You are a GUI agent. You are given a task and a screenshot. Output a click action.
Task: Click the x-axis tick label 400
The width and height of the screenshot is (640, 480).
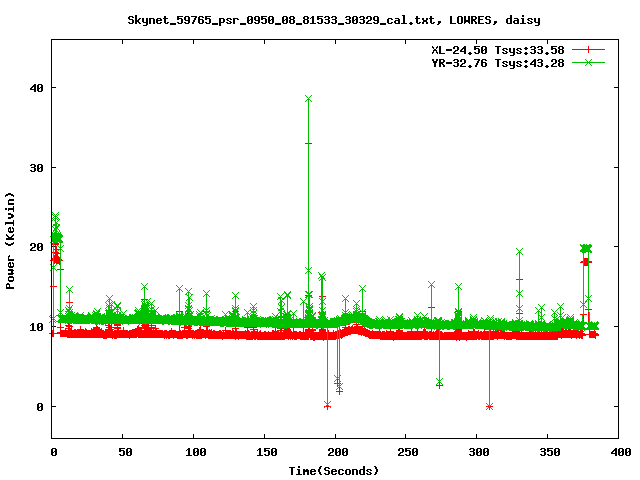click(621, 452)
